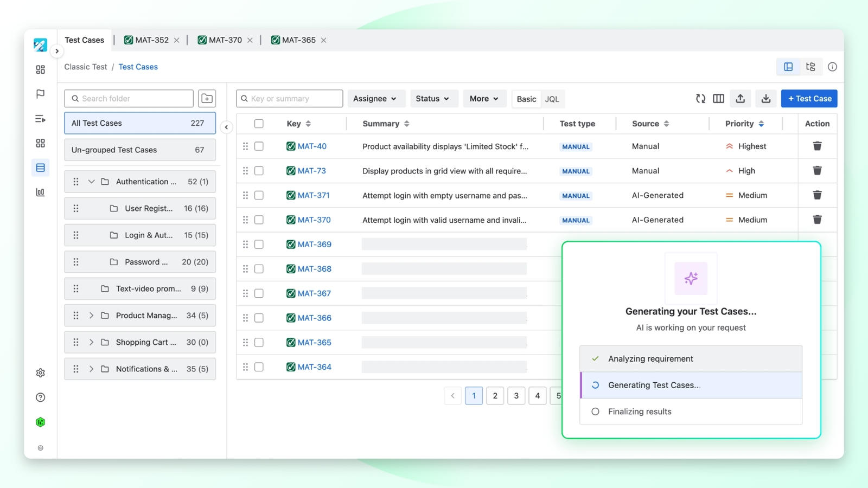This screenshot has height=488, width=868.
Task: Check the box for MAT-40 row
Action: 259,146
